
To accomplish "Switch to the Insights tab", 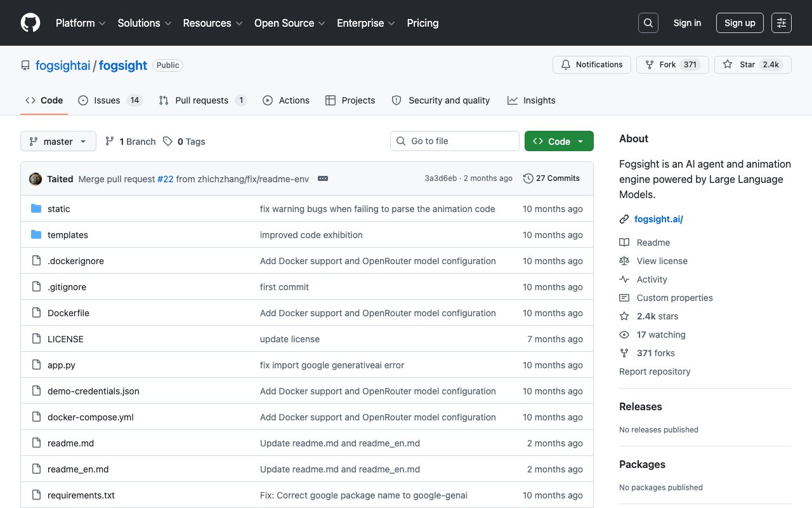I will (532, 100).
